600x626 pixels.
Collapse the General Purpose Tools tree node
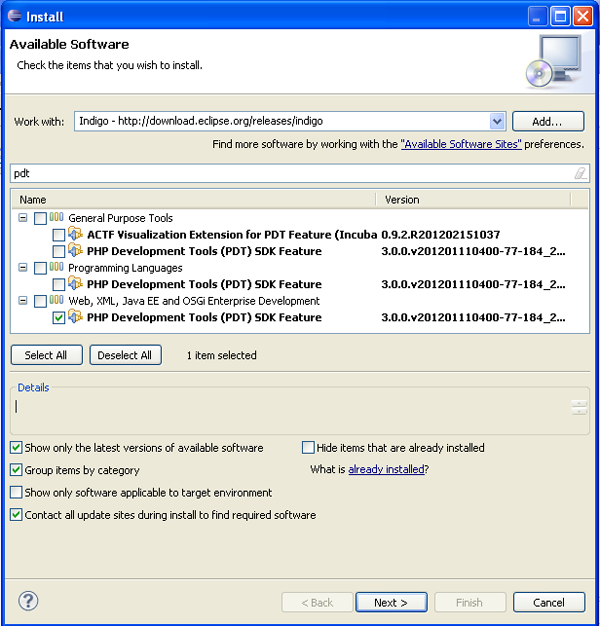(23, 218)
